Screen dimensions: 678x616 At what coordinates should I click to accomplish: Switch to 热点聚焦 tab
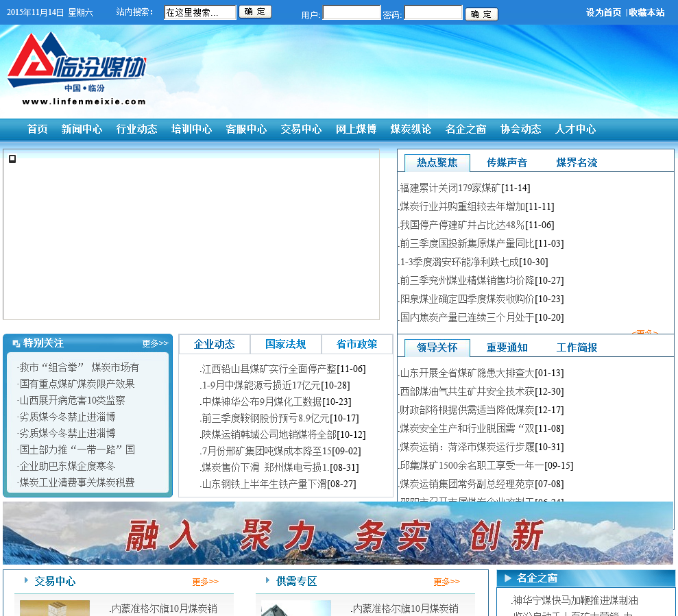point(437,162)
